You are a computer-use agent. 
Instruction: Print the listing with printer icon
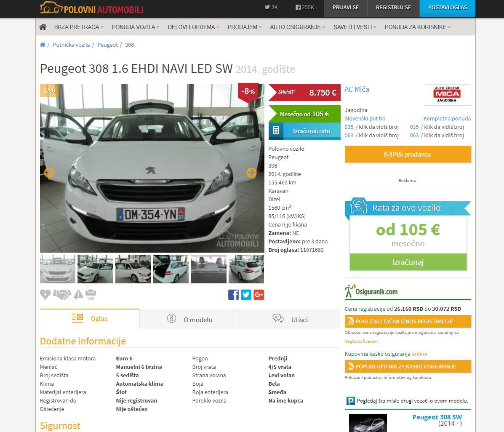[x=91, y=294]
